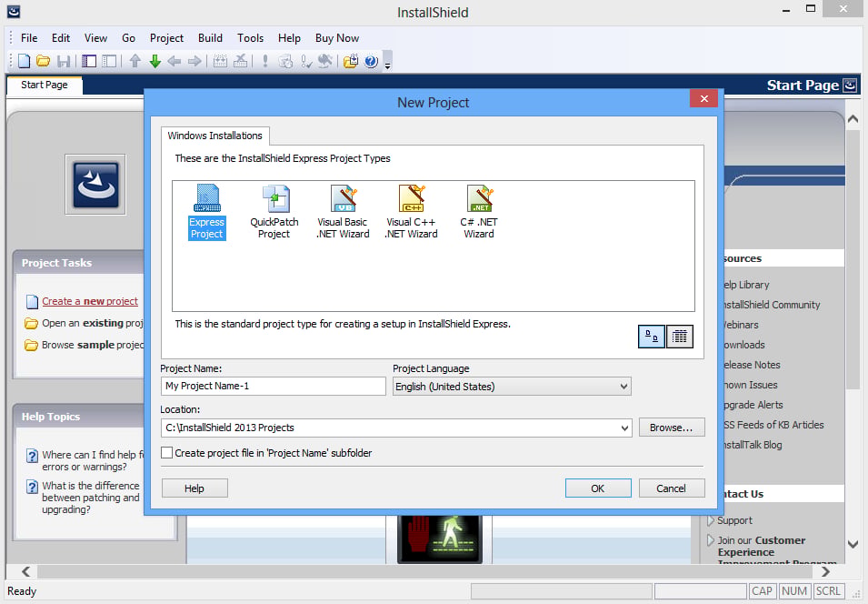
Task: Click the exclamation mark toolbar icon
Action: (265, 61)
